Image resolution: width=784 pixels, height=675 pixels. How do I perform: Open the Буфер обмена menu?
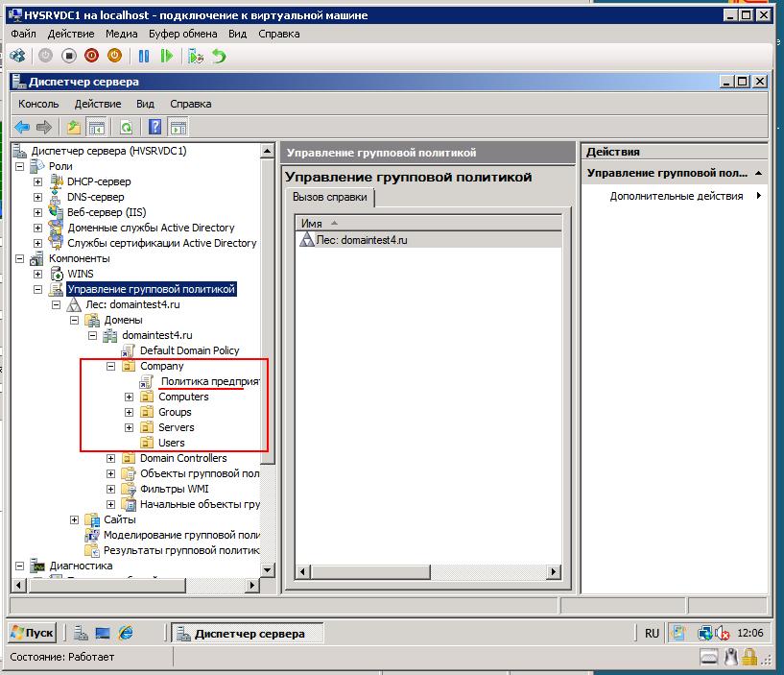(183, 34)
